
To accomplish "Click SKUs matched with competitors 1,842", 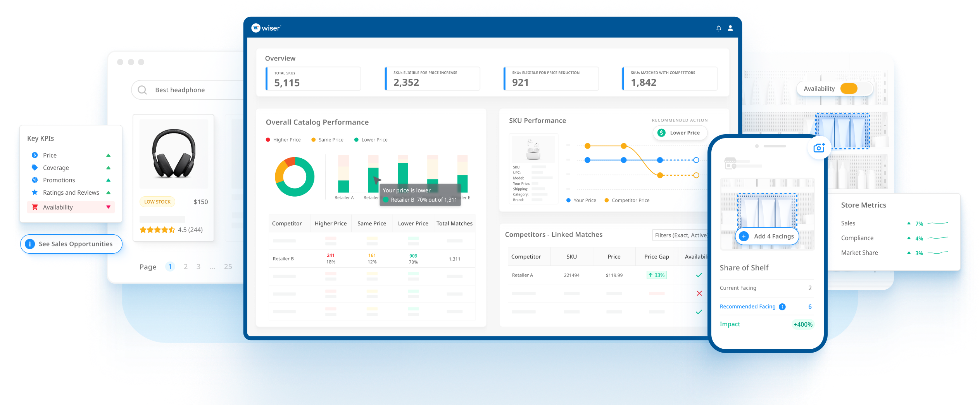I will tap(669, 79).
